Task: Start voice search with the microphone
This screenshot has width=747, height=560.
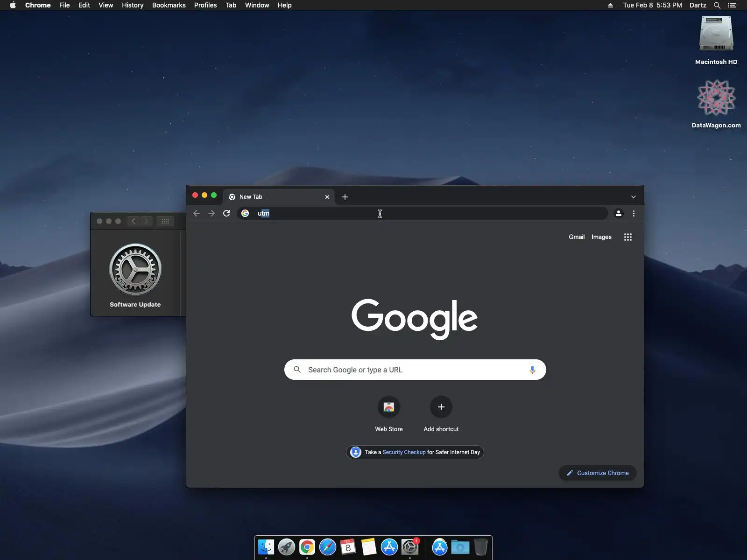Action: coord(532,370)
